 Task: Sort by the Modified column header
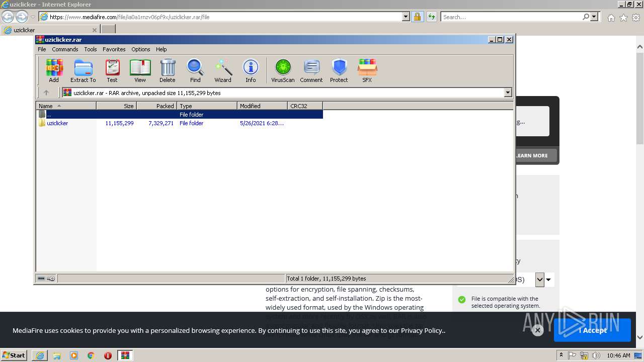[262, 106]
